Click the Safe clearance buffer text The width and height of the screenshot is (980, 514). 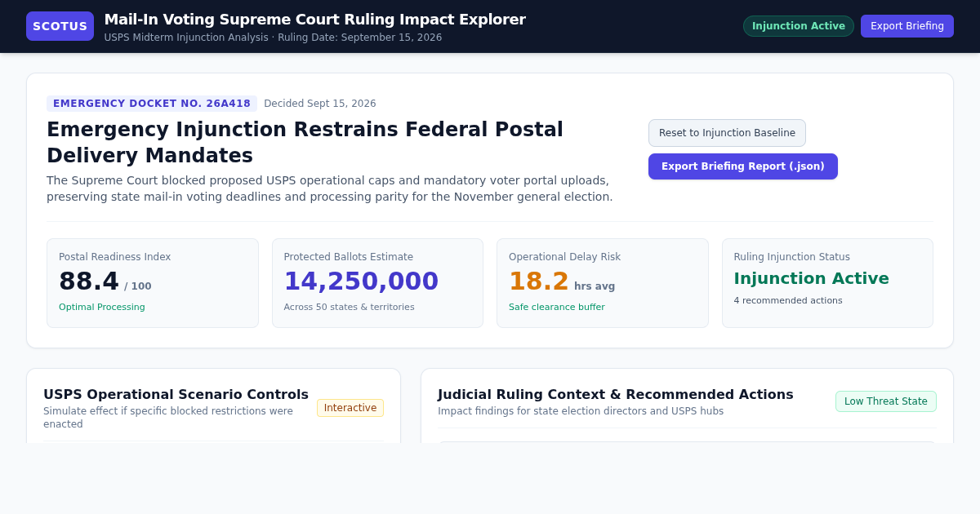pos(557,308)
